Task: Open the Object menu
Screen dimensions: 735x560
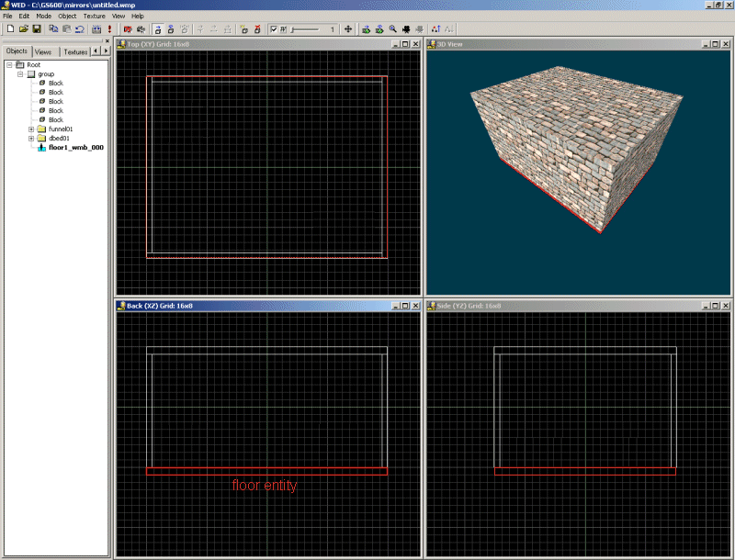Action: 67,16
